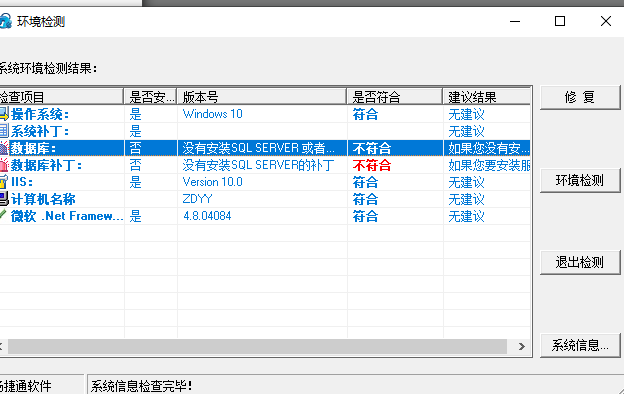Click the 数据库 row warning icon
The height and width of the screenshot is (394, 624).
pyautogui.click(x=4, y=148)
